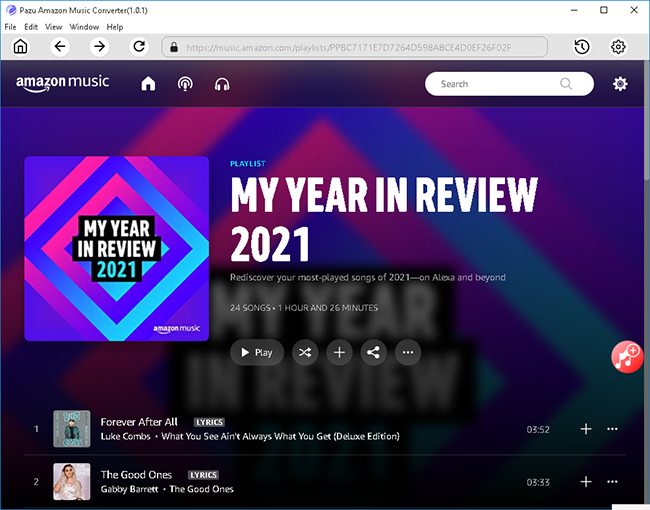Screen dimensions: 650x510
Task: Go forward with the right arrow button
Action: [99, 46]
